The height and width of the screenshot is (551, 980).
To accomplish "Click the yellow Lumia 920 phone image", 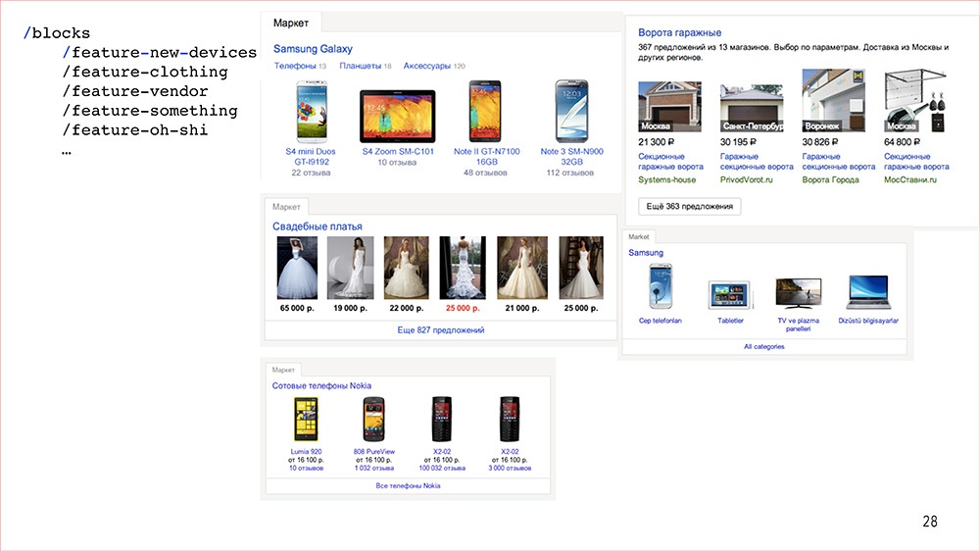I will tap(306, 420).
